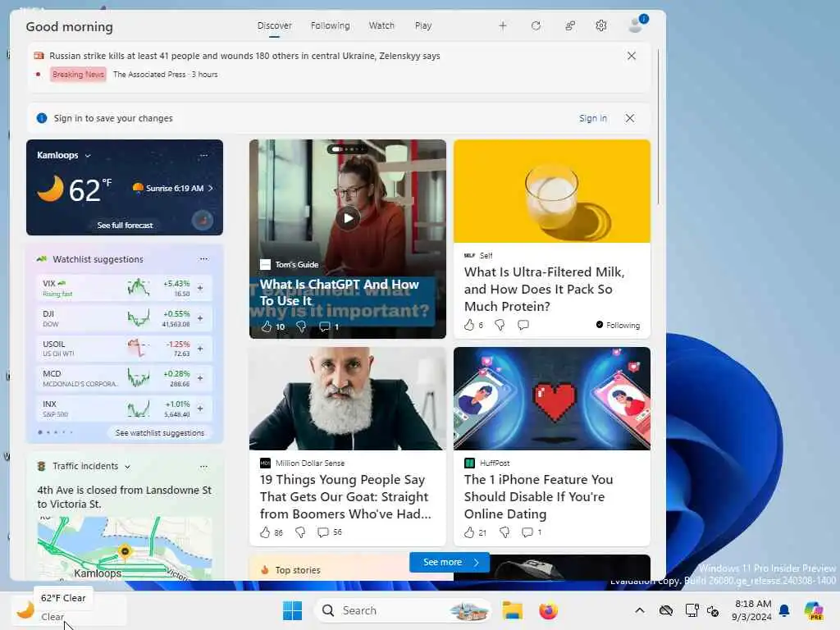Screen dimensions: 840x630
Task: Click the See more button
Action: tap(450, 562)
